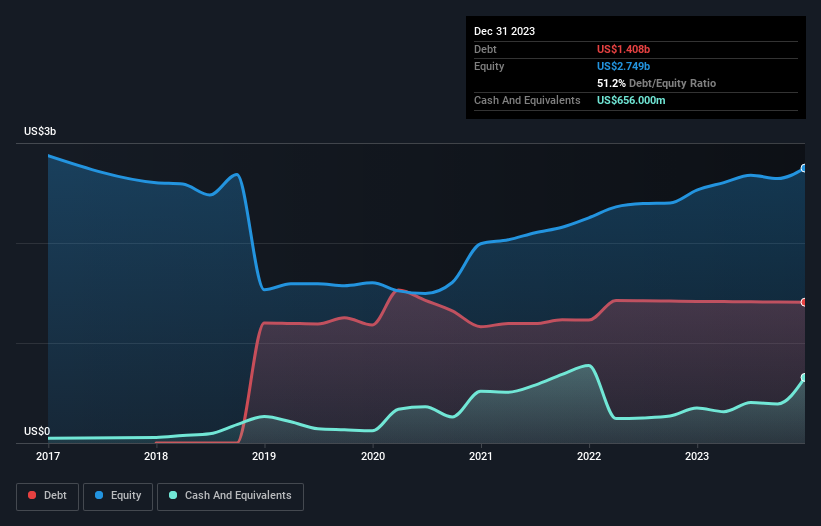Click the 2018 x-axis label

point(156,456)
